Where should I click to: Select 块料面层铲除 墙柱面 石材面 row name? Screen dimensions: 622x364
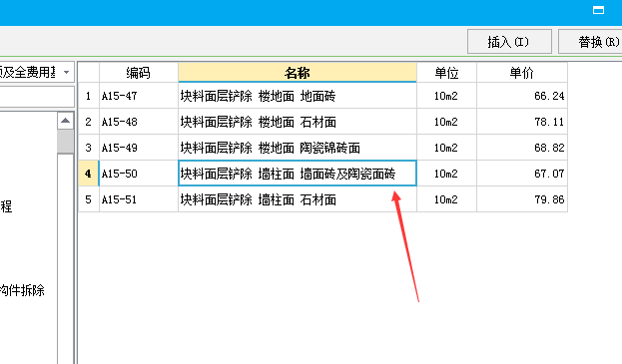[x=298, y=199]
